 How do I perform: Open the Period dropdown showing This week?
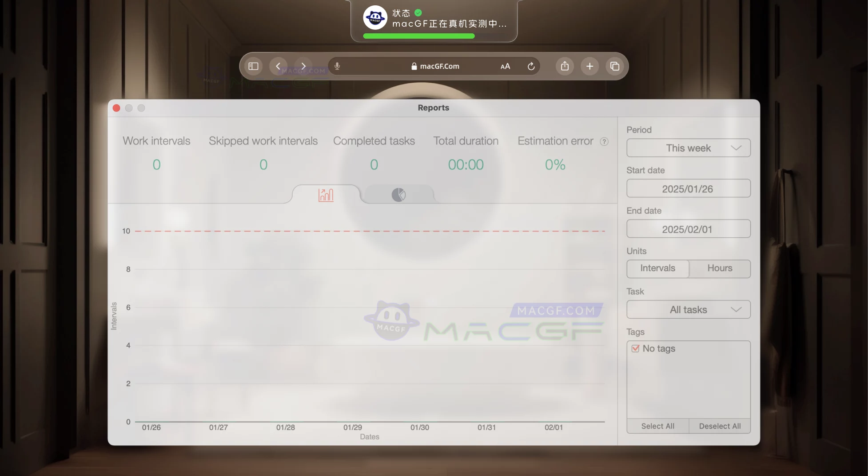coord(688,148)
